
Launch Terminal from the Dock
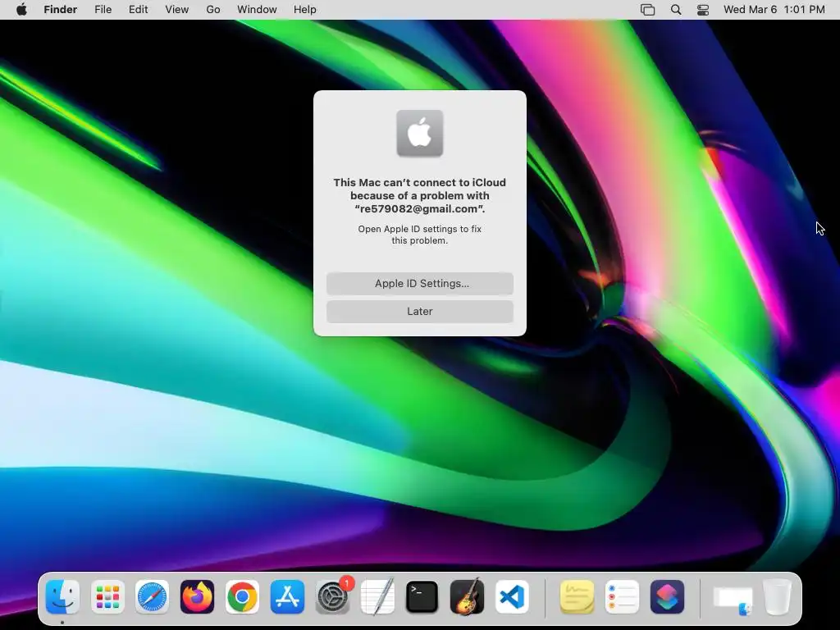tap(422, 596)
